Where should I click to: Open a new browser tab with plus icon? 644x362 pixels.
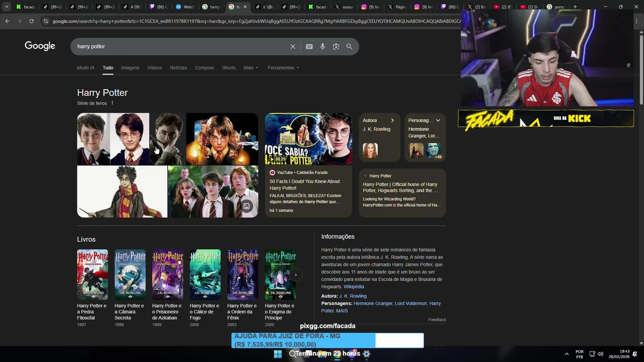[575, 7]
